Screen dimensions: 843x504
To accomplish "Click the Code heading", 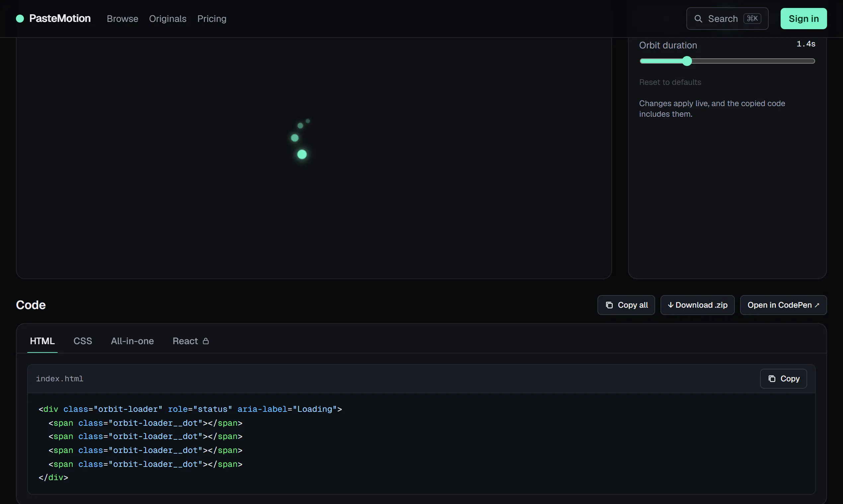I will coord(31,305).
